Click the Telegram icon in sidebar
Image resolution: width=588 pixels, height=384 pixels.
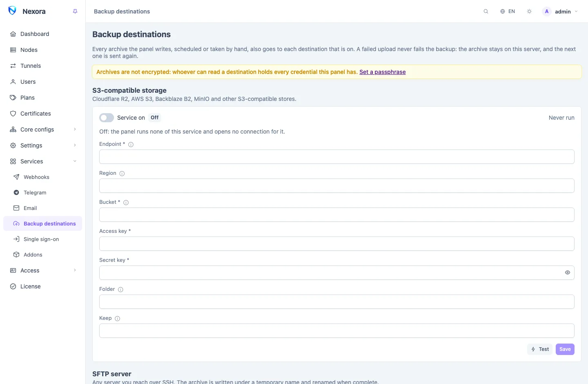[x=16, y=192]
